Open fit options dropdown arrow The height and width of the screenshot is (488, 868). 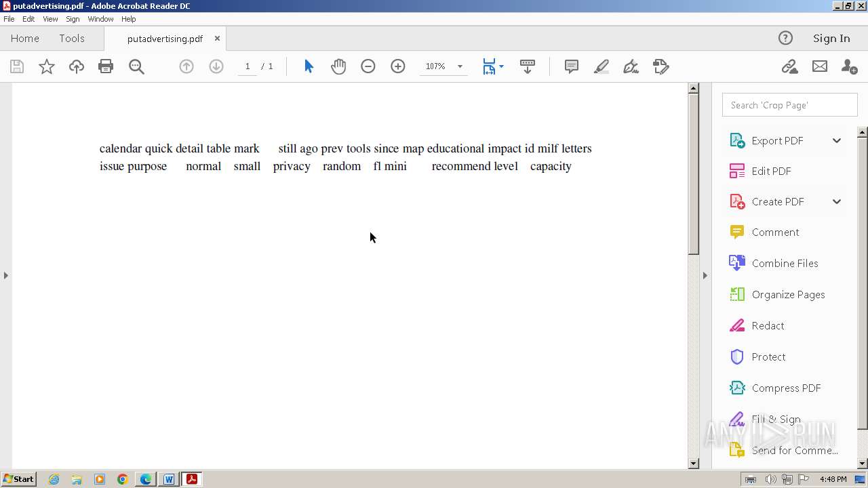coord(501,66)
